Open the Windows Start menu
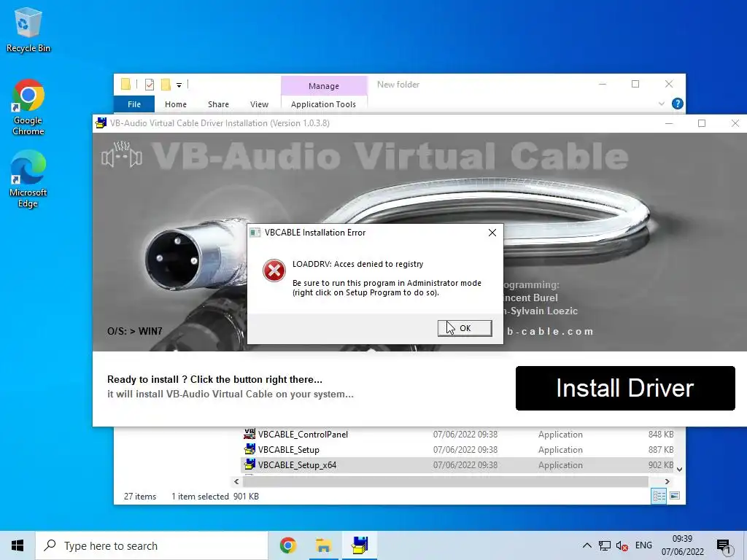This screenshot has height=560, width=747. [x=18, y=545]
